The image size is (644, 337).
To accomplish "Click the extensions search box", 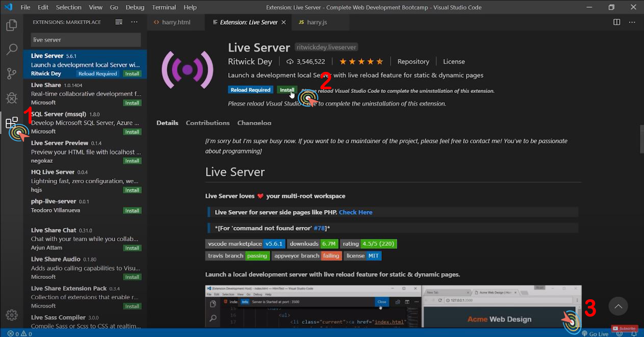I will (x=86, y=40).
